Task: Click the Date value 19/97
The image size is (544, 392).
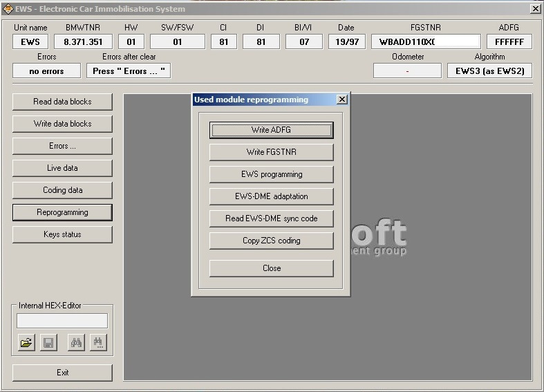Action: click(x=347, y=42)
